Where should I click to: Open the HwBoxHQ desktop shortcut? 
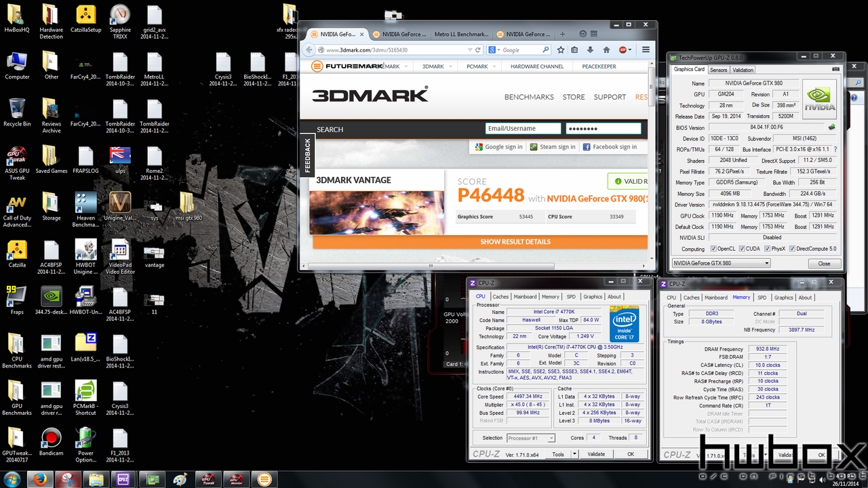[x=16, y=19]
